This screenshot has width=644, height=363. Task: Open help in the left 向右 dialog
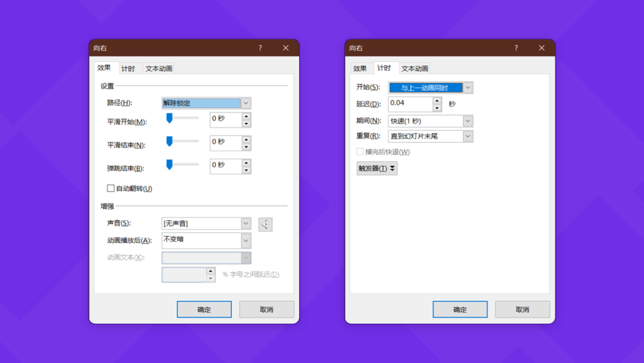[261, 48]
